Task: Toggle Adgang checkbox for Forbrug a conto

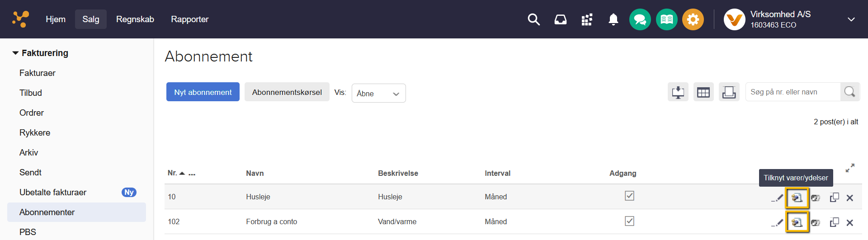Action: [x=629, y=221]
